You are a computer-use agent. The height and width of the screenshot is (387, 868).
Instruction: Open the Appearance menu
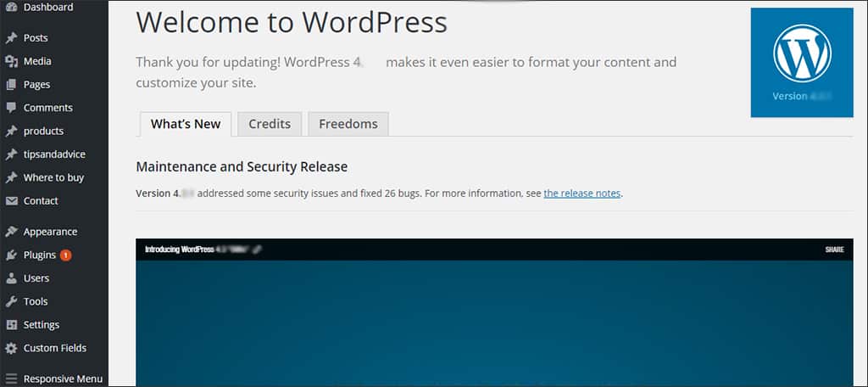(50, 232)
